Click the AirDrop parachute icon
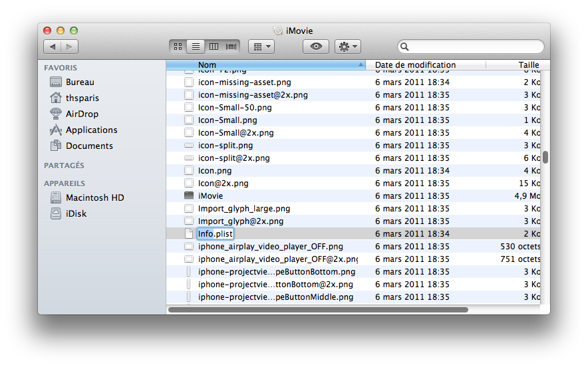The image size is (588, 367). coord(56,114)
